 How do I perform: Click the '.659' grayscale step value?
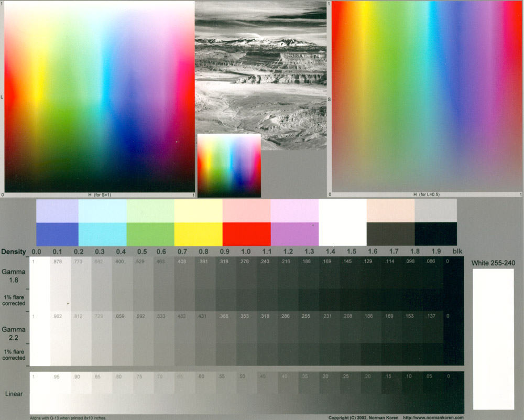tap(119, 316)
